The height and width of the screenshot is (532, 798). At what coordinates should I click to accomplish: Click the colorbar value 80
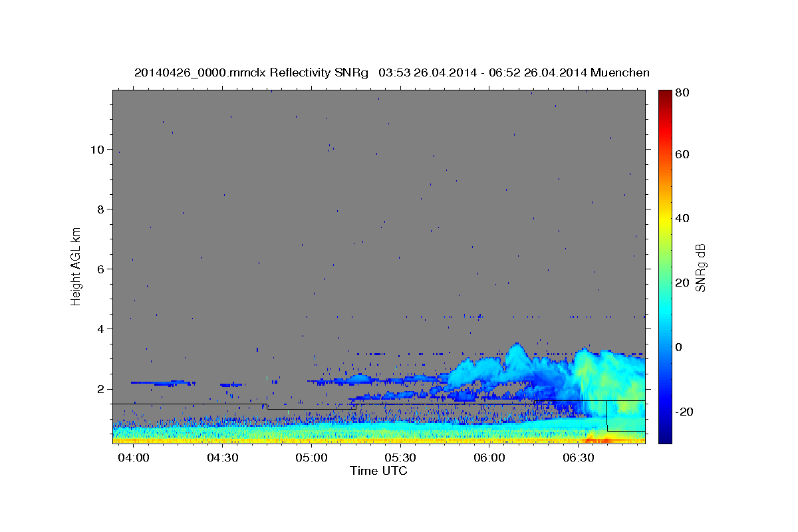coord(682,93)
